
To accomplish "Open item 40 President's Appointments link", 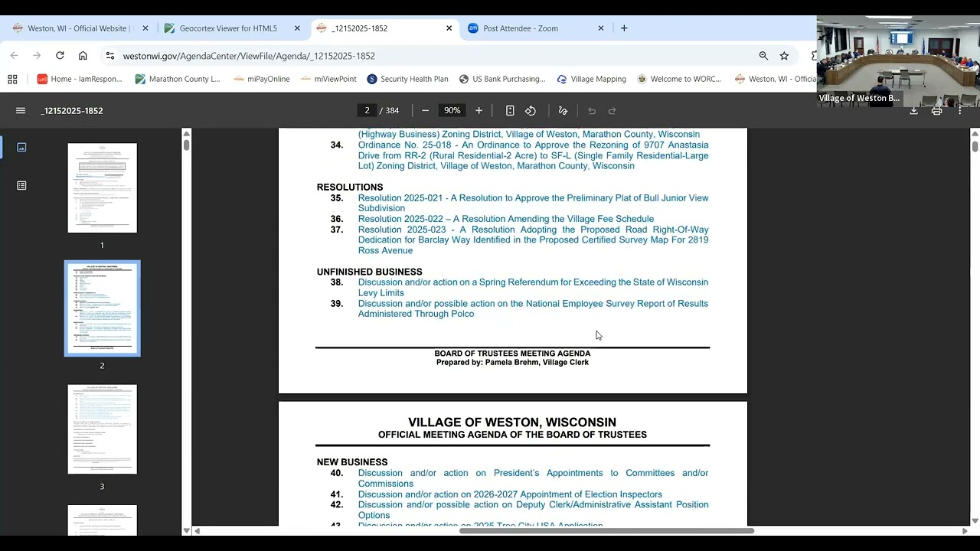I will [533, 478].
